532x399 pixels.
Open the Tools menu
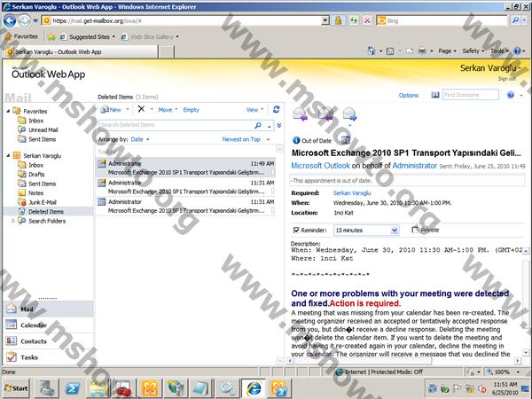(x=499, y=51)
